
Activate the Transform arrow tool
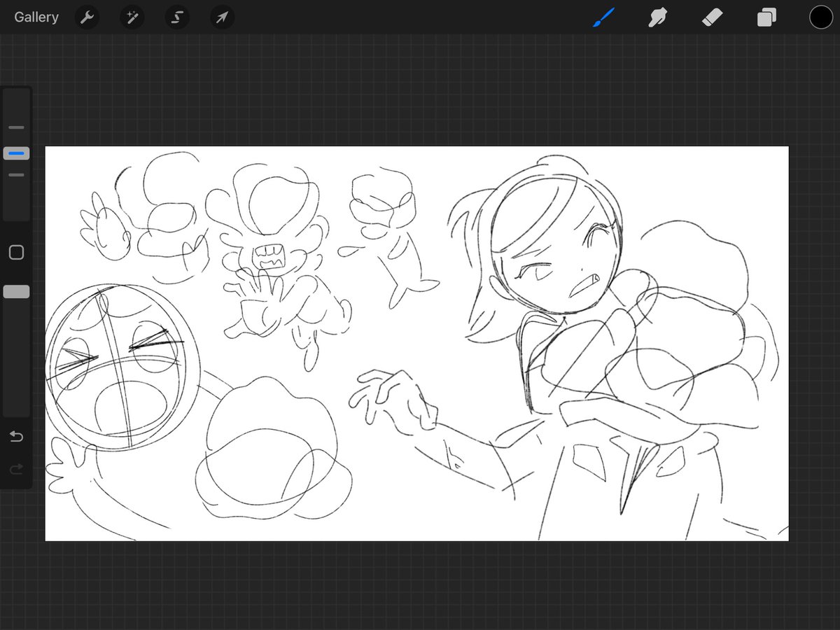click(222, 17)
